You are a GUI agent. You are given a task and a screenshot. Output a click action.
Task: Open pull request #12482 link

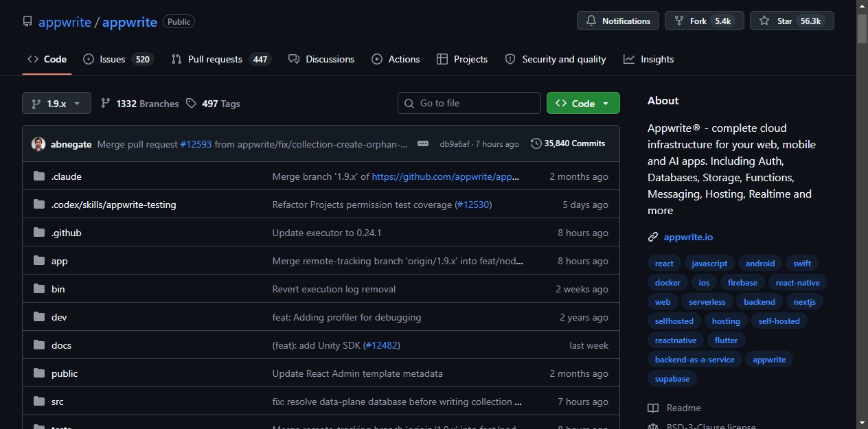(380, 345)
